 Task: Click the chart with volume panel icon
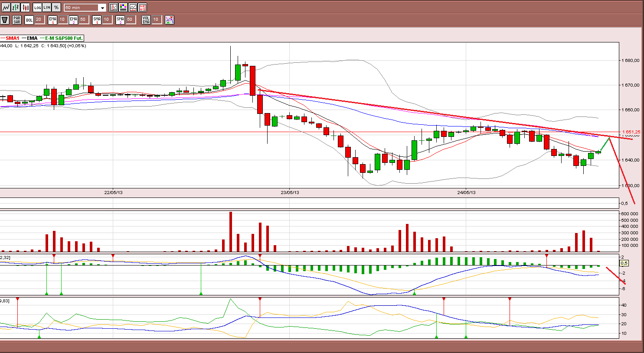133,7
